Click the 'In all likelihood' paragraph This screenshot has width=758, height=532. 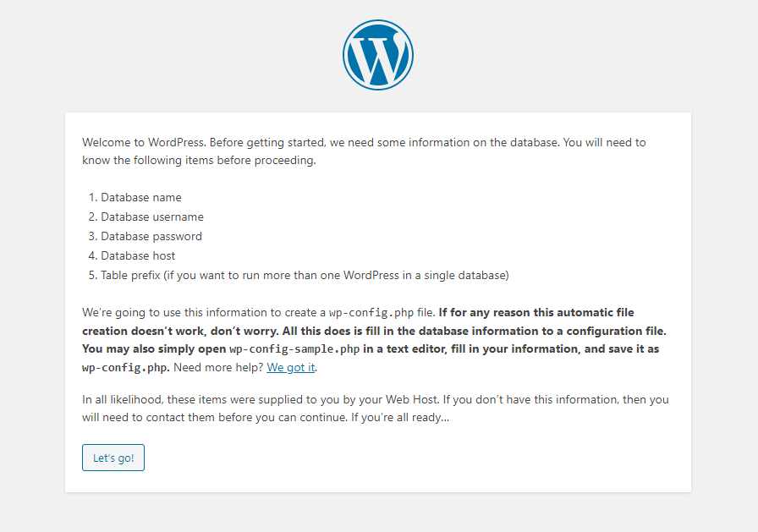pos(375,409)
